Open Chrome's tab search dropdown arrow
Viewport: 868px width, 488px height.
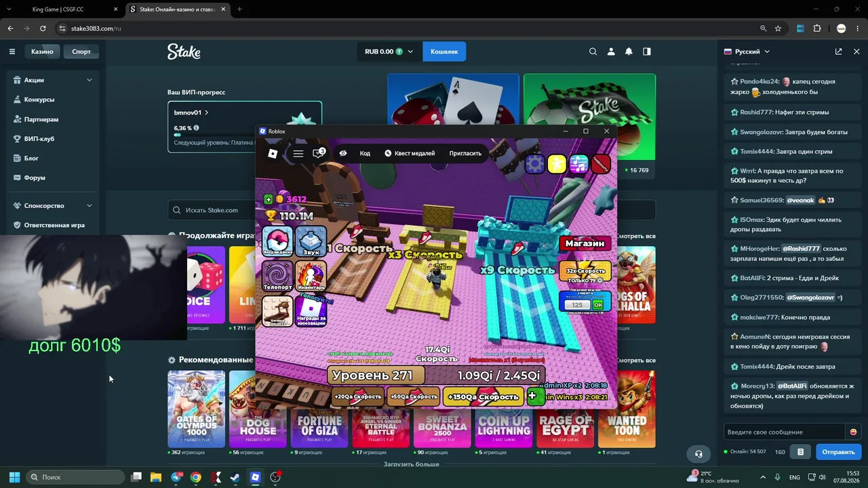pos(10,9)
